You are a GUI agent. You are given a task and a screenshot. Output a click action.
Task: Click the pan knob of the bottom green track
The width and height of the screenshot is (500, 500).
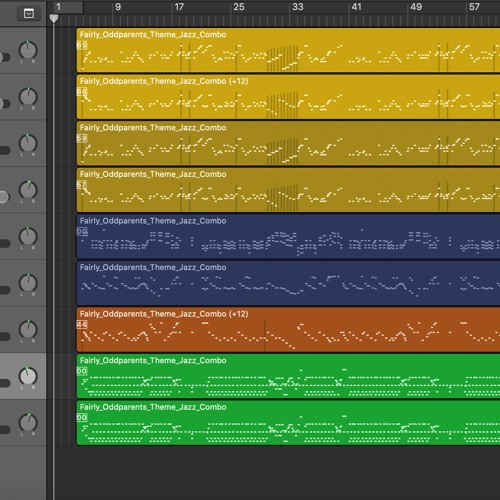28,423
